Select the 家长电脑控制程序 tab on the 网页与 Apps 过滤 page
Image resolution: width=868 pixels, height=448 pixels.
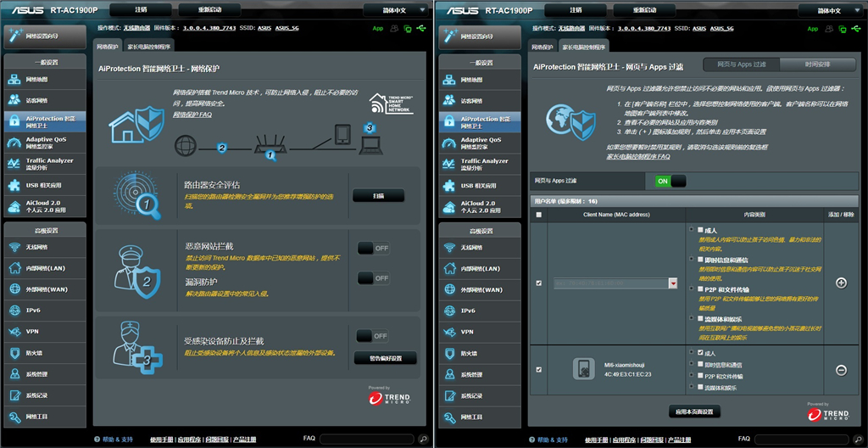point(583,47)
